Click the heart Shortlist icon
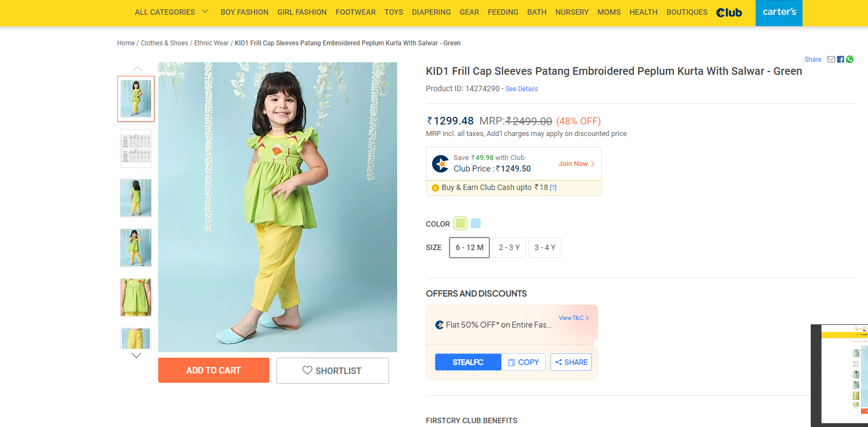Image resolution: width=868 pixels, height=427 pixels. 307,370
